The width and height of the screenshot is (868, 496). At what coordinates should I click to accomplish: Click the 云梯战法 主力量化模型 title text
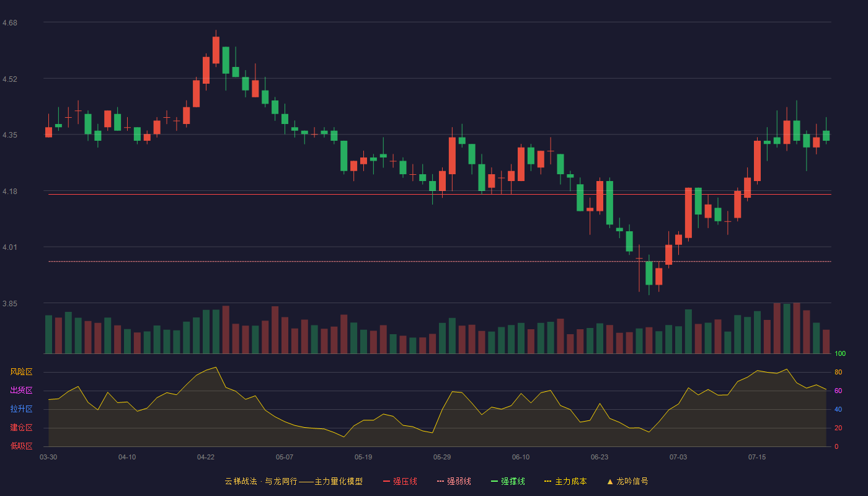click(293, 481)
